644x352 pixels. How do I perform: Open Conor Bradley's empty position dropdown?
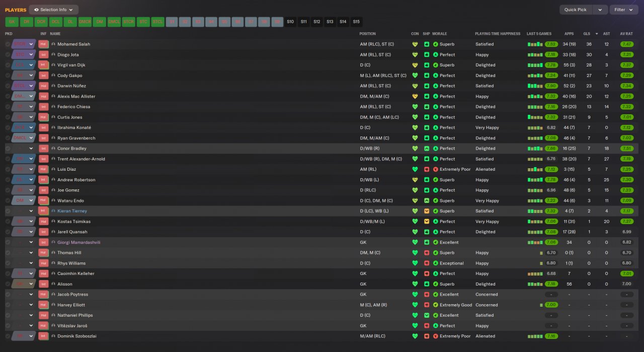[x=24, y=149]
